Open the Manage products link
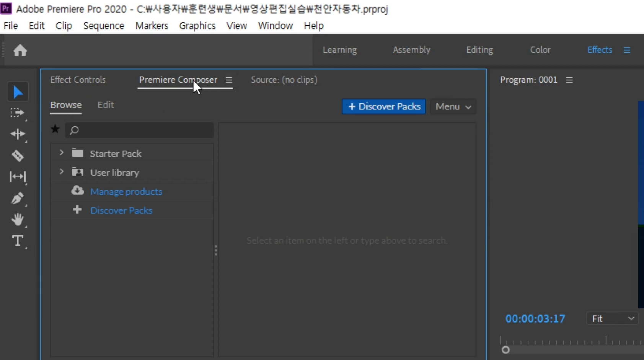 (x=126, y=191)
